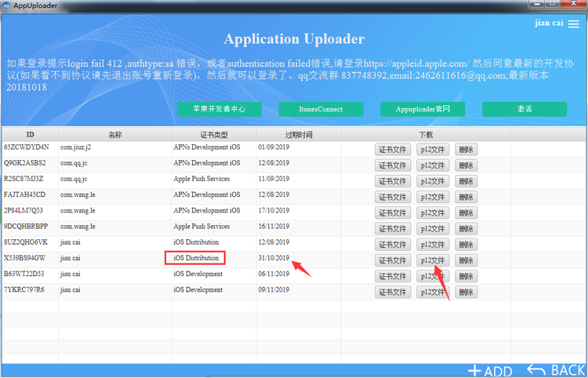Click 删除 for the R2SC87MJ3Z certificate
This screenshot has width=588, height=378.
coord(466,181)
